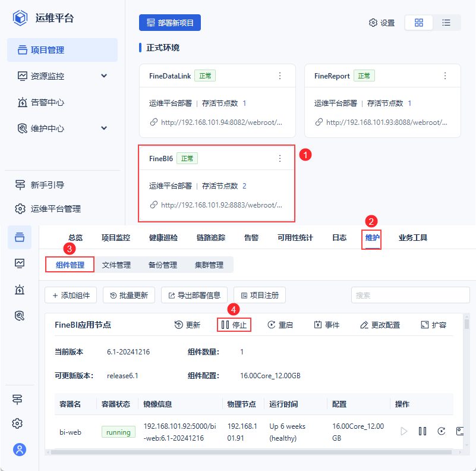Click the bi-web terminal icon
This screenshot has width=476, height=471.
point(459,431)
